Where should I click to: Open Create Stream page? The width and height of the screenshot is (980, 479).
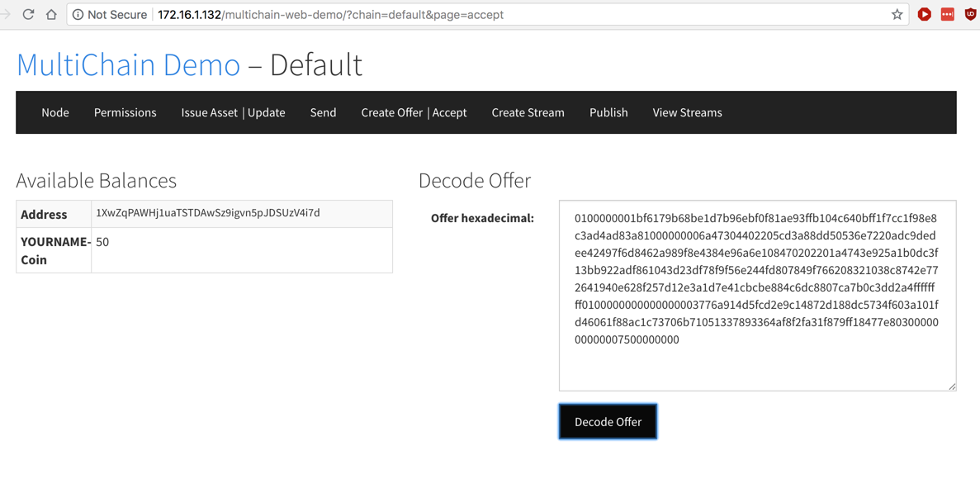[528, 112]
